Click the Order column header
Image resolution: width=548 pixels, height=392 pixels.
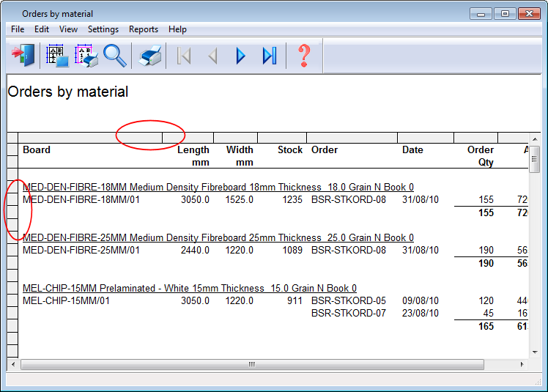pyautogui.click(x=325, y=149)
